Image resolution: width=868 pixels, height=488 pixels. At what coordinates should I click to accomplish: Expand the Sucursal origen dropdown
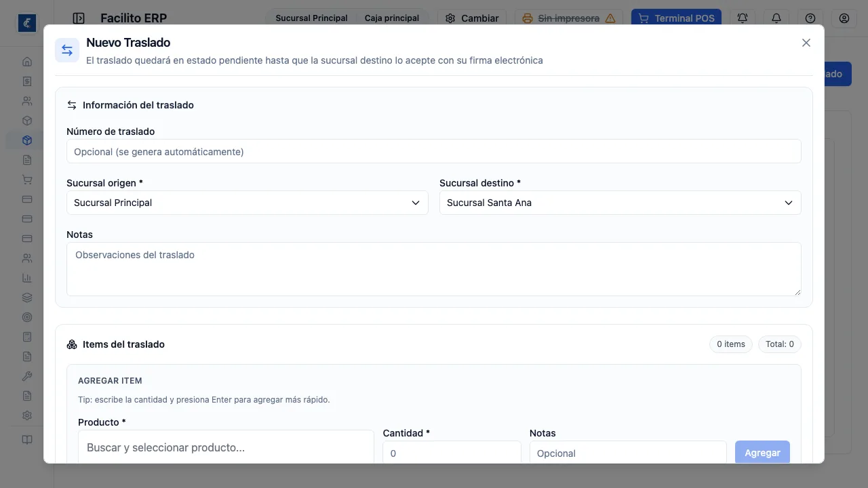[248, 203]
